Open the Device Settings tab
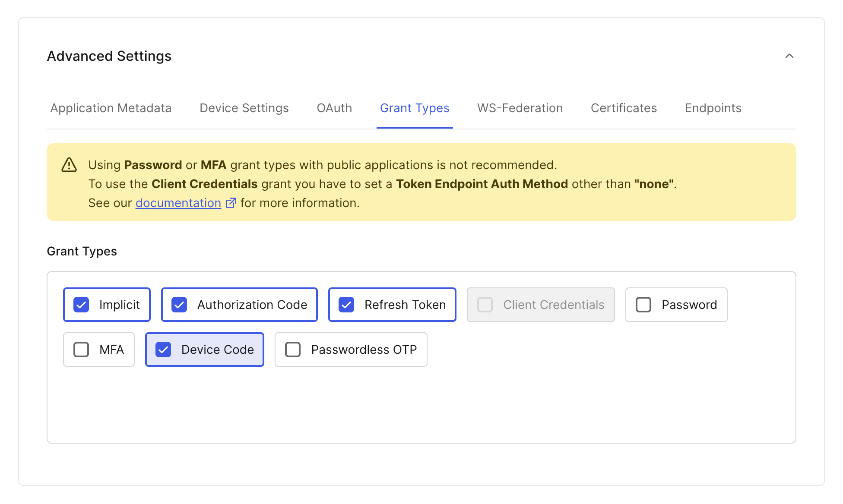The width and height of the screenshot is (843, 504). click(244, 108)
